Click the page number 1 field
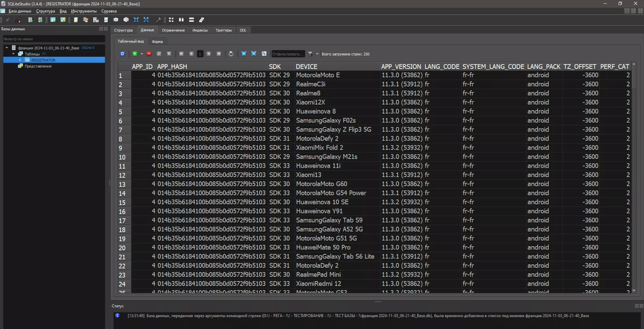This screenshot has width=644, height=329. pos(200,54)
